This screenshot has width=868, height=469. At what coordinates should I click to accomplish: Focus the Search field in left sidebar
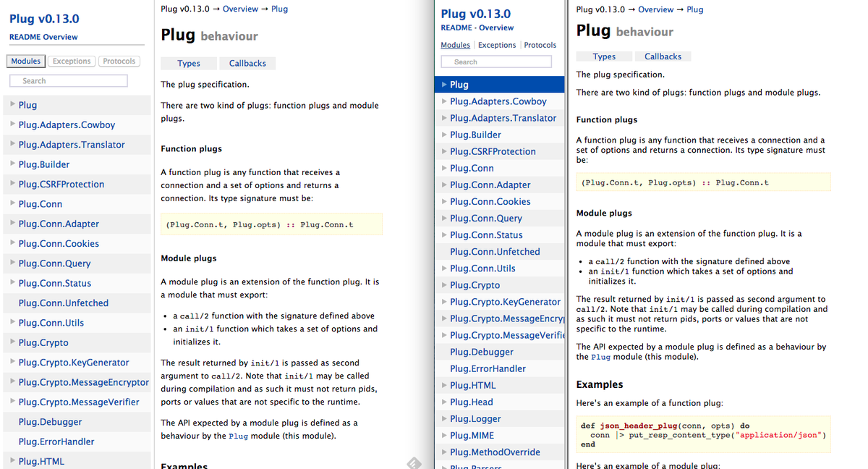coord(69,81)
